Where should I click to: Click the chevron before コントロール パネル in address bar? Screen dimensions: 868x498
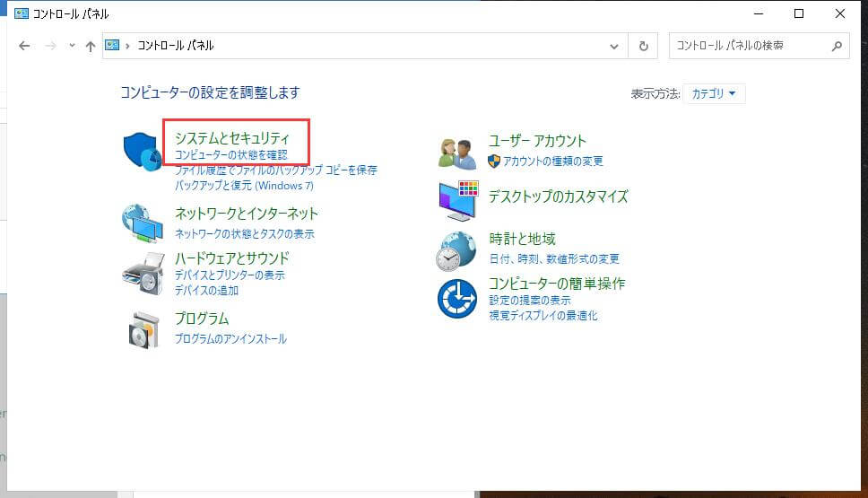[x=127, y=46]
